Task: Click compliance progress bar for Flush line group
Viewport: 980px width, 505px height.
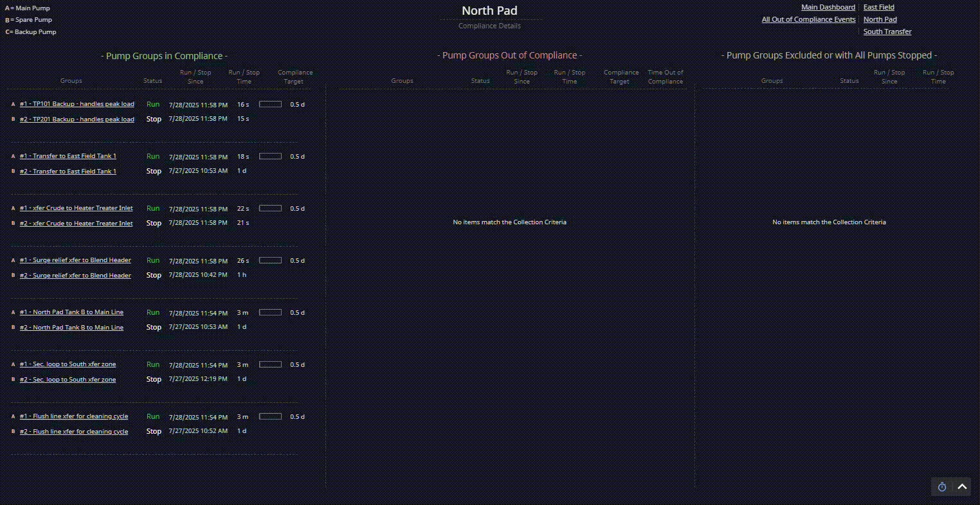Action: (270, 416)
